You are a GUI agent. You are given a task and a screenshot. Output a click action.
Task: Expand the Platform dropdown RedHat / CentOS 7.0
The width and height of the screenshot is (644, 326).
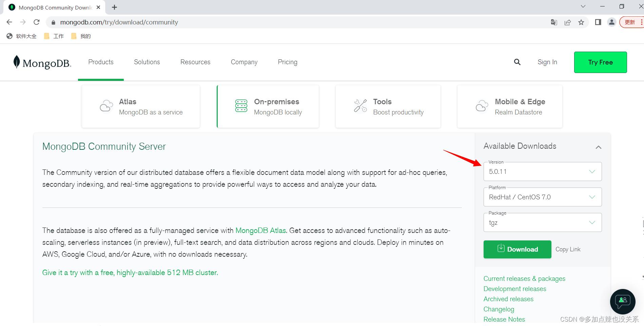[542, 197]
